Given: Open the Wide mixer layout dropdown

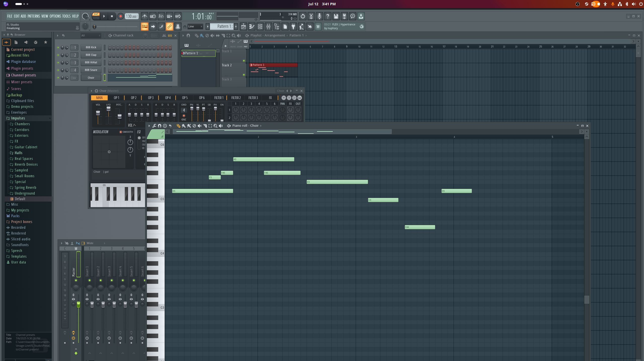Looking at the screenshot, I should (x=96, y=243).
